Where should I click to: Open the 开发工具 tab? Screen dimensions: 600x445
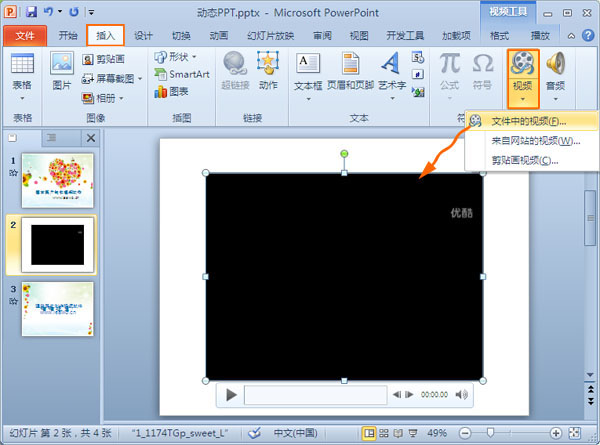tap(405, 36)
